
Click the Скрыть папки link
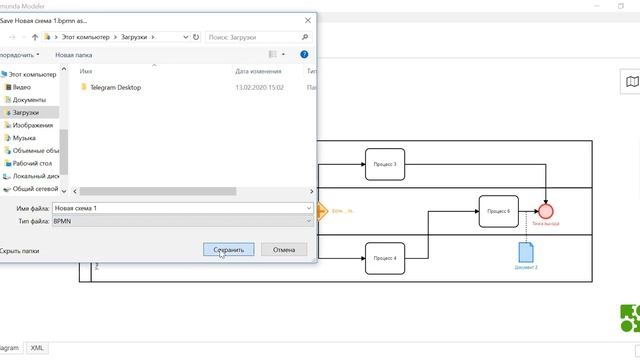(x=19, y=251)
